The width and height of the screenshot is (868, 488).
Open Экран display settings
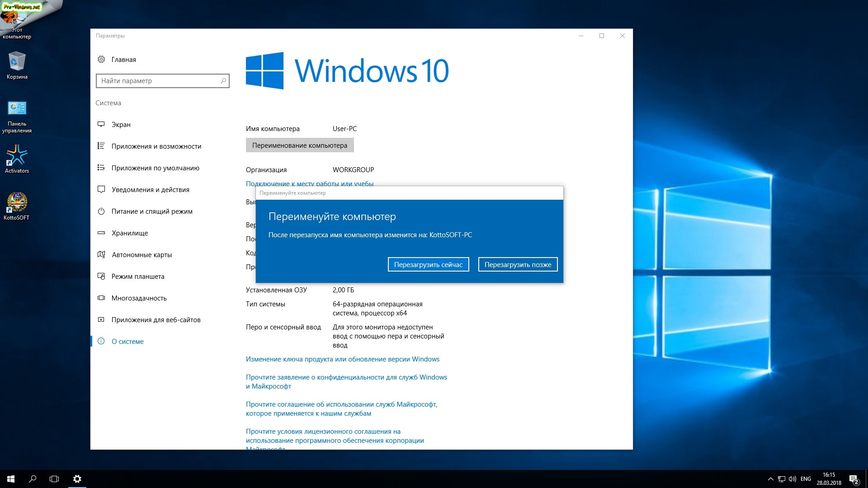tap(121, 125)
